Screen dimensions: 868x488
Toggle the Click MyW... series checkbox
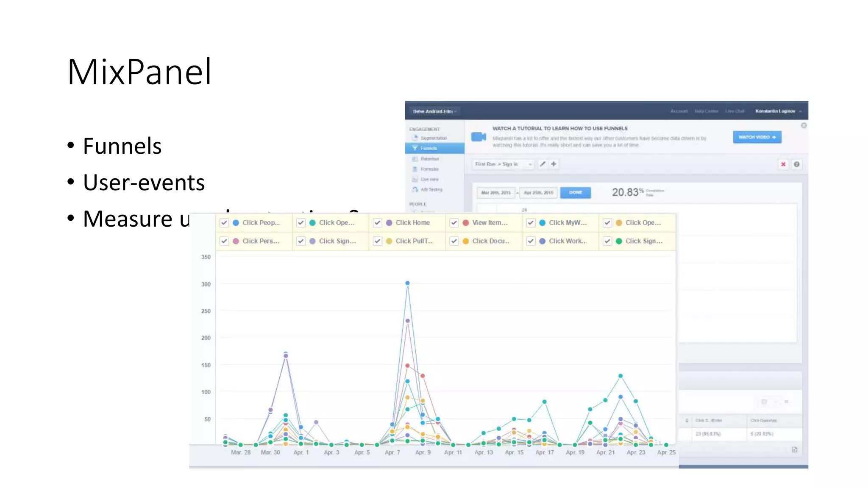tap(531, 223)
